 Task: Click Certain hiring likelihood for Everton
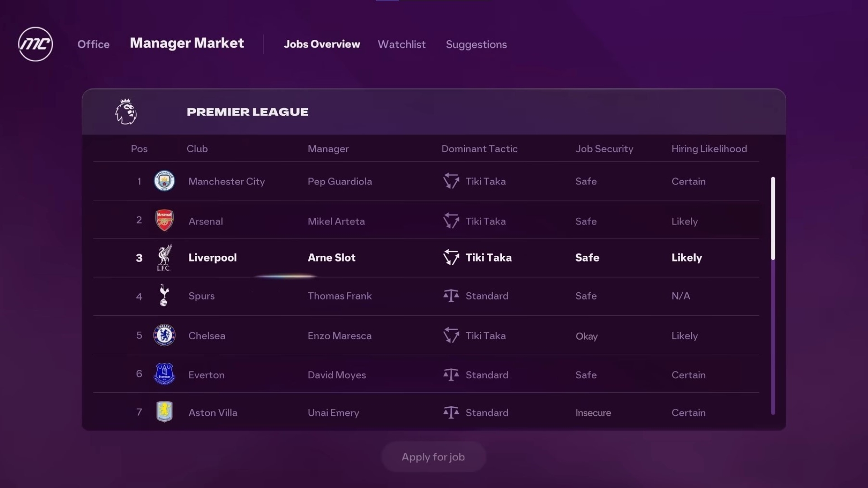tap(688, 375)
